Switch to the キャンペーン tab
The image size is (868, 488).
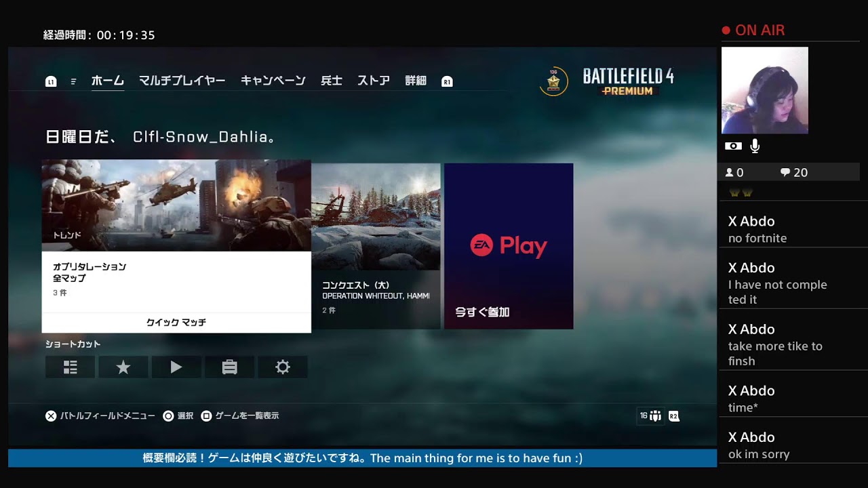point(273,81)
